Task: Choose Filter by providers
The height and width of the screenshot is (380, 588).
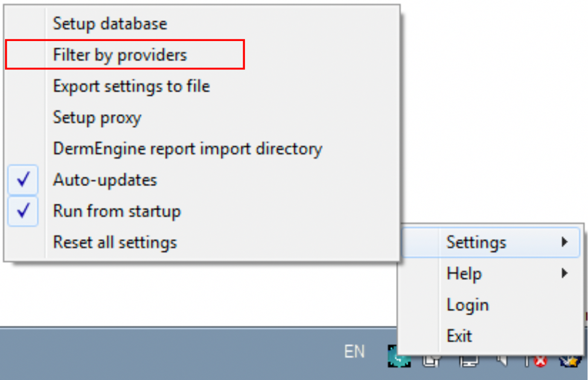Action: [x=120, y=55]
